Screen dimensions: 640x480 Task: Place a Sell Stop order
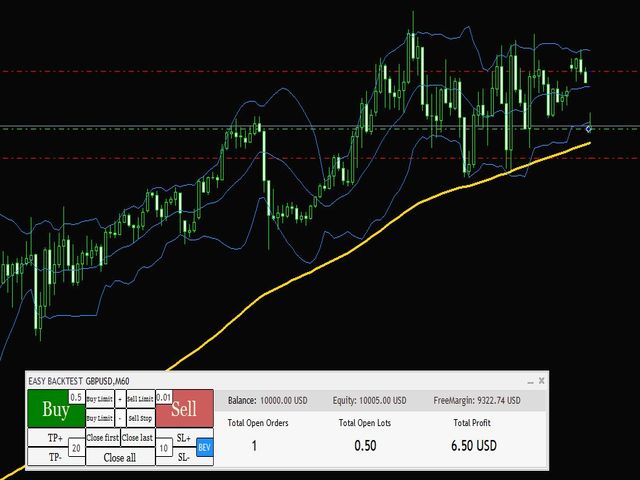tap(139, 418)
